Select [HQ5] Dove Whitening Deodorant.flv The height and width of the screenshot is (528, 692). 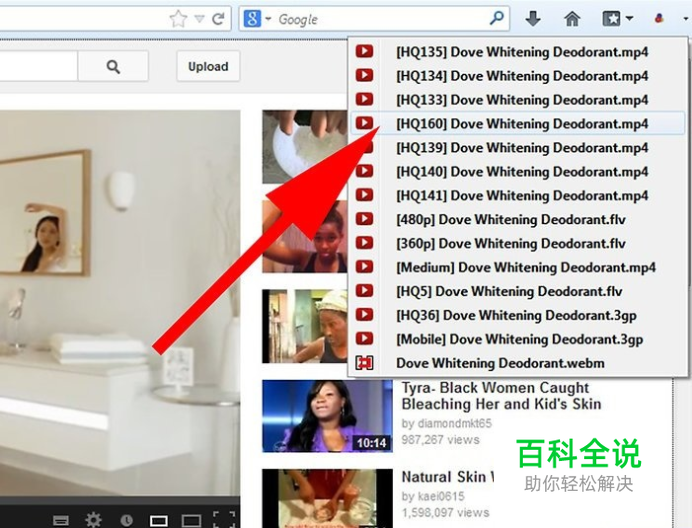pyautogui.click(x=519, y=291)
